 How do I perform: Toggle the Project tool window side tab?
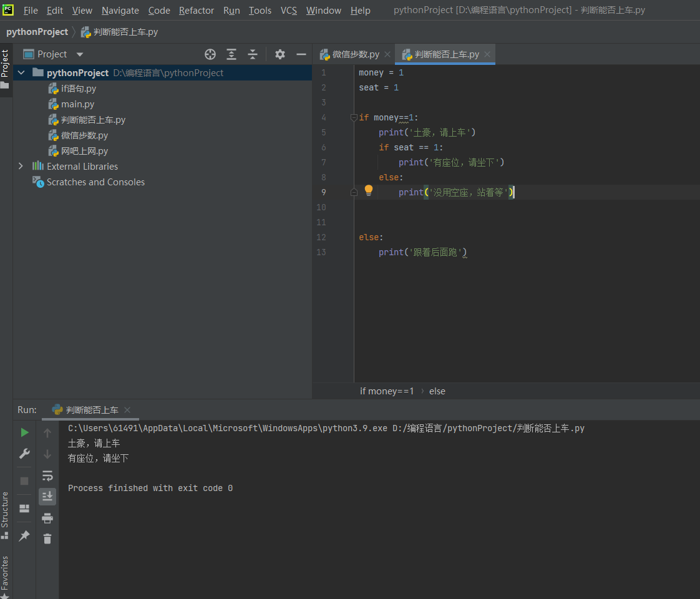point(5,68)
